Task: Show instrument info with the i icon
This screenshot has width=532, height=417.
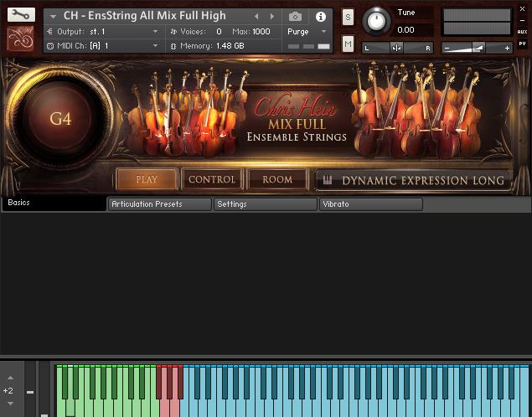Action: (x=320, y=17)
